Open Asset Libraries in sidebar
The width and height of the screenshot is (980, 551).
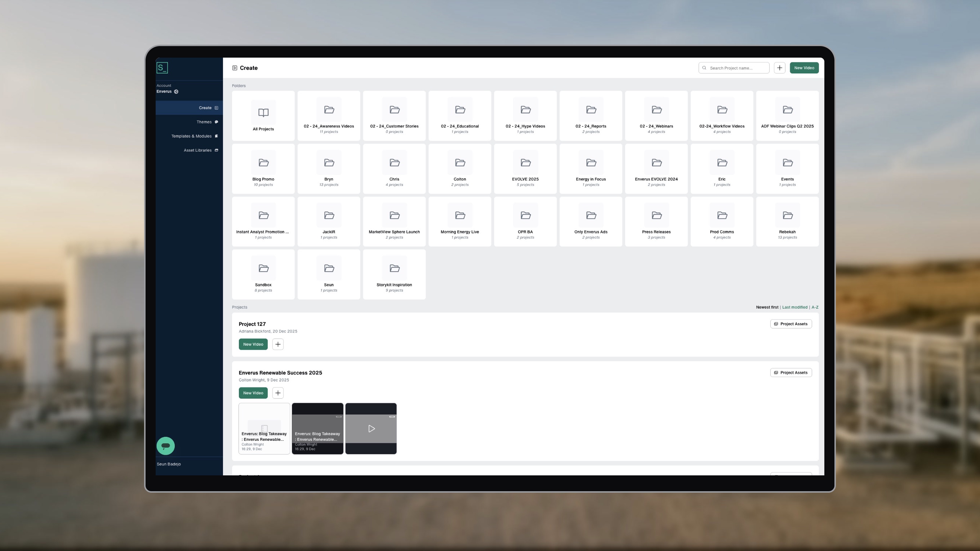tap(189, 150)
